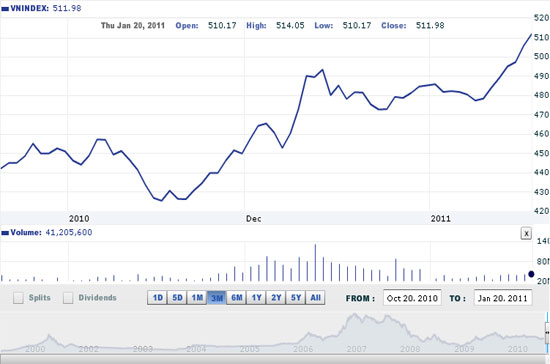550x364 pixels.
Task: Click the date Thu Jan 20, 2011
Action: (x=133, y=26)
